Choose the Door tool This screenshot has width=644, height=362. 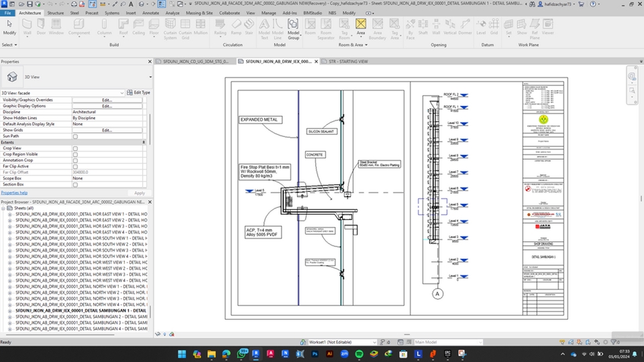pos(42,27)
